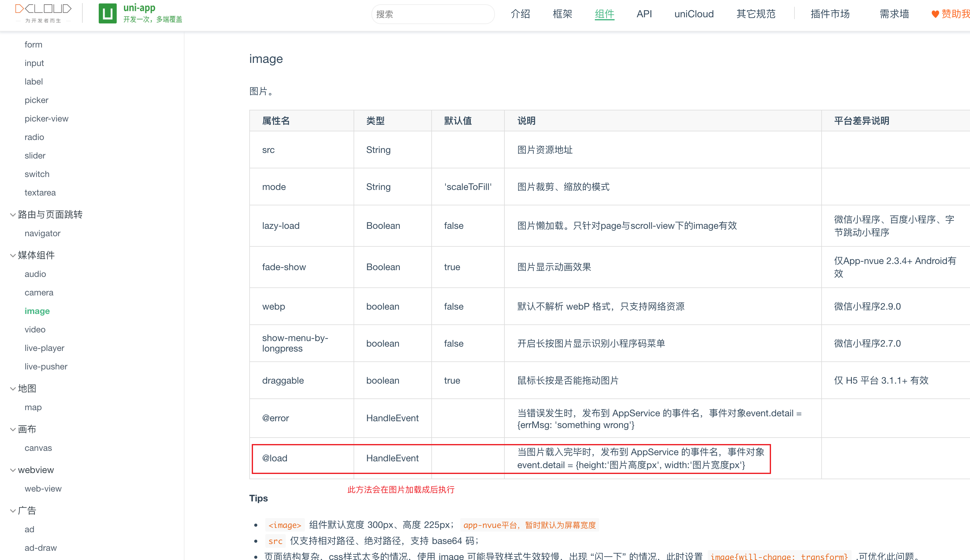Click the green uni-app logo icon
This screenshot has height=560, width=970.
107,14
